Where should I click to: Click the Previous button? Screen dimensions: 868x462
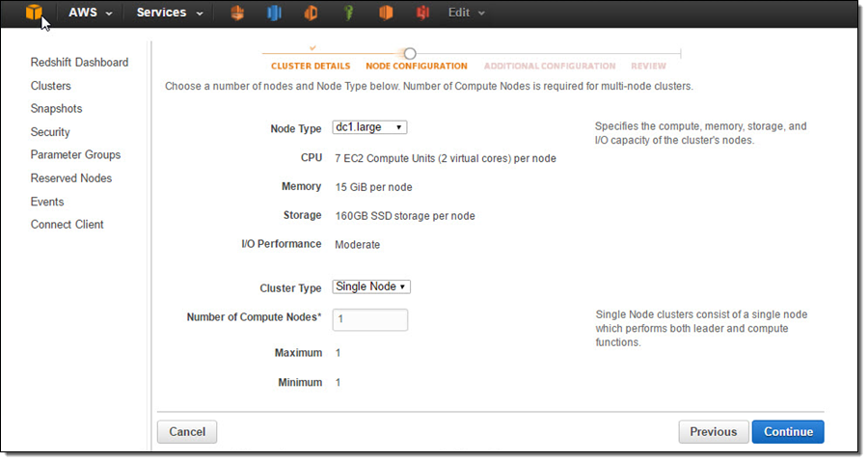(714, 432)
